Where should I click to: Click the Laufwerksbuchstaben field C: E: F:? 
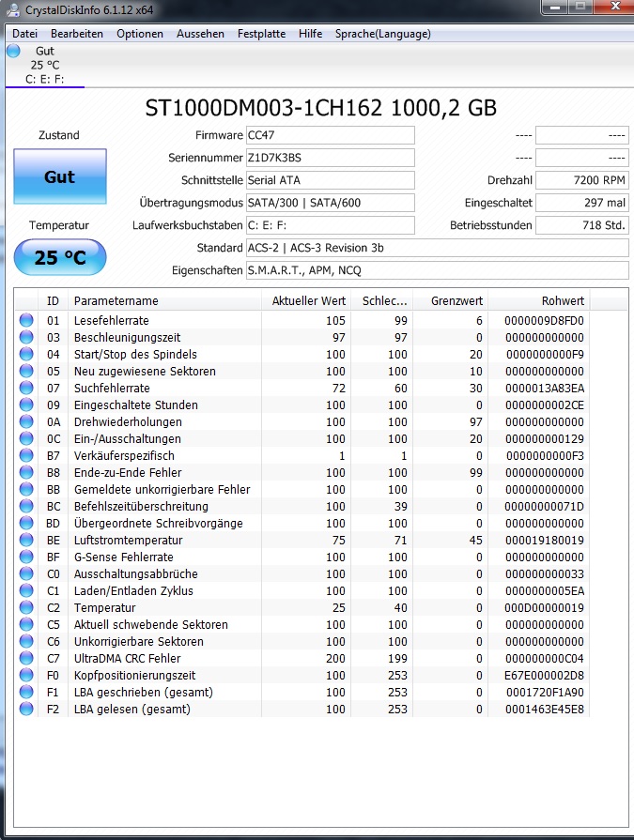[x=330, y=225]
